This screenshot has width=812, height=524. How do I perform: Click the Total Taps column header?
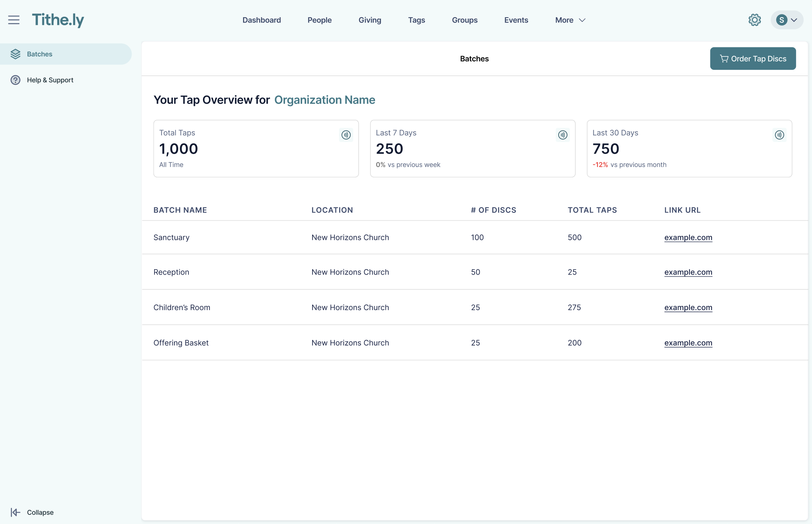pyautogui.click(x=592, y=210)
